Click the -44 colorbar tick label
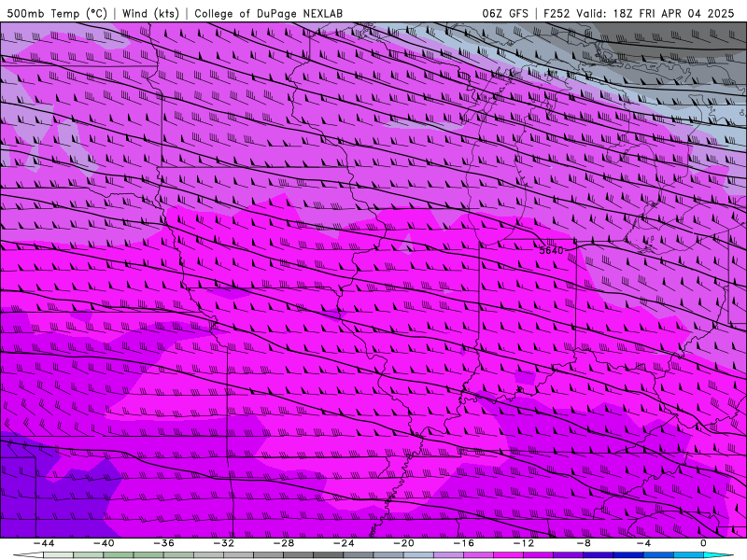This screenshot has height=560, width=747. coord(44,543)
